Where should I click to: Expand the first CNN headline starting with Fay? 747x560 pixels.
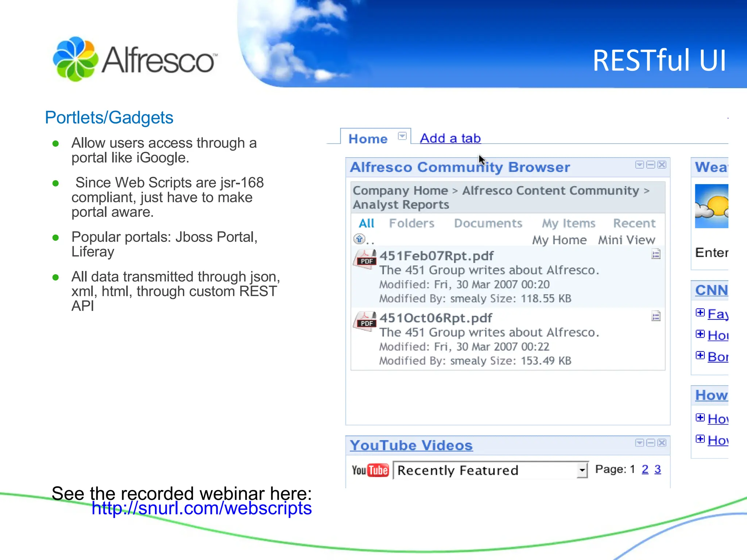pyautogui.click(x=700, y=312)
